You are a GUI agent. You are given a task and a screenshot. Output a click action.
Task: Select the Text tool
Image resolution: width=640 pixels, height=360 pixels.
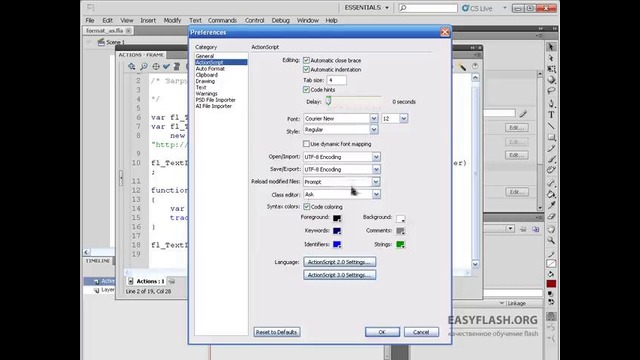551,115
